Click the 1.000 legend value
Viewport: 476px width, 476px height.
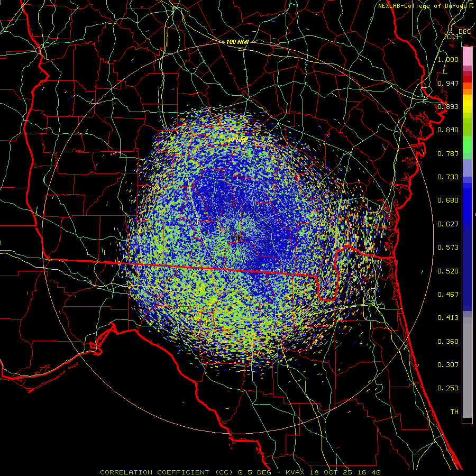(448, 59)
